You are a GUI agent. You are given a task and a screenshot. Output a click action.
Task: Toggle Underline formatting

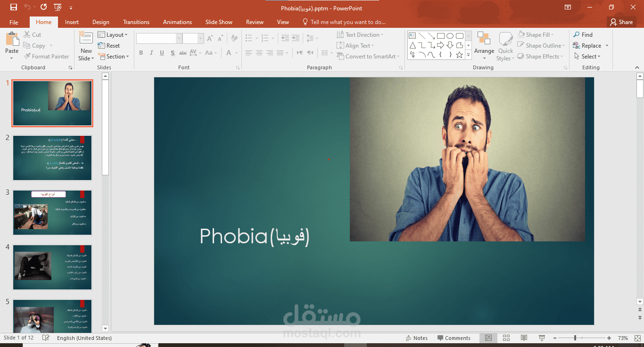tap(162, 53)
